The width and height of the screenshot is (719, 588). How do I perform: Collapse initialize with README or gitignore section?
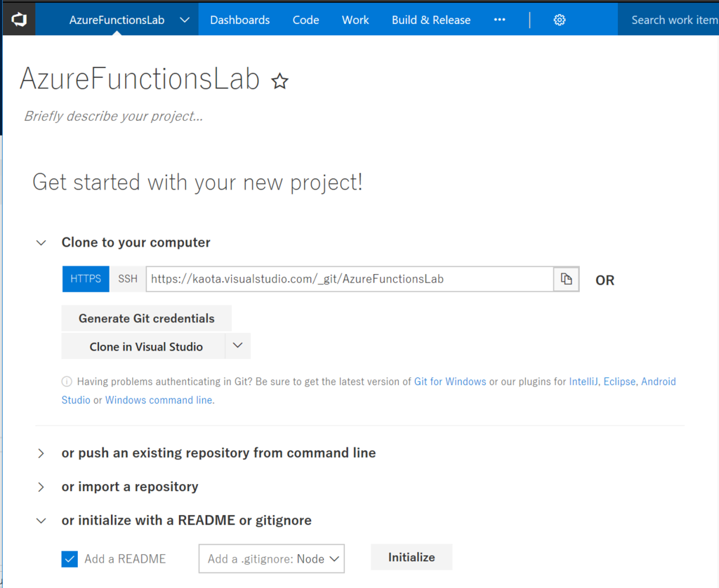tap(41, 521)
